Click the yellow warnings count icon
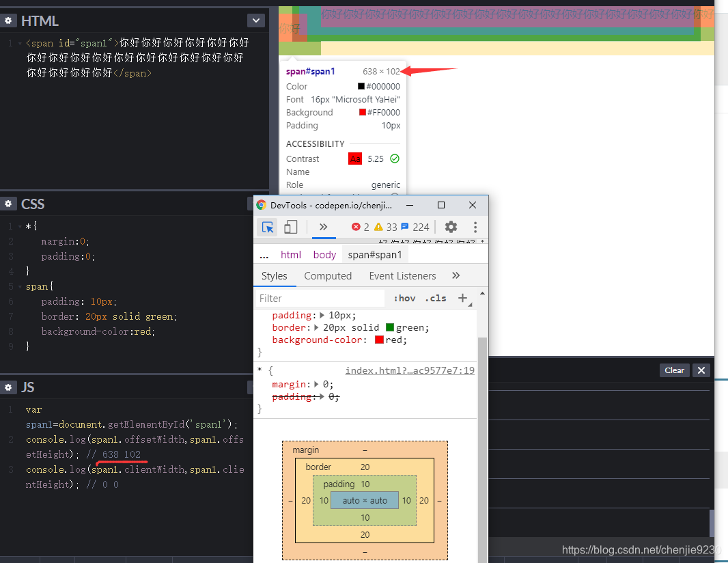728x563 pixels. point(378,227)
